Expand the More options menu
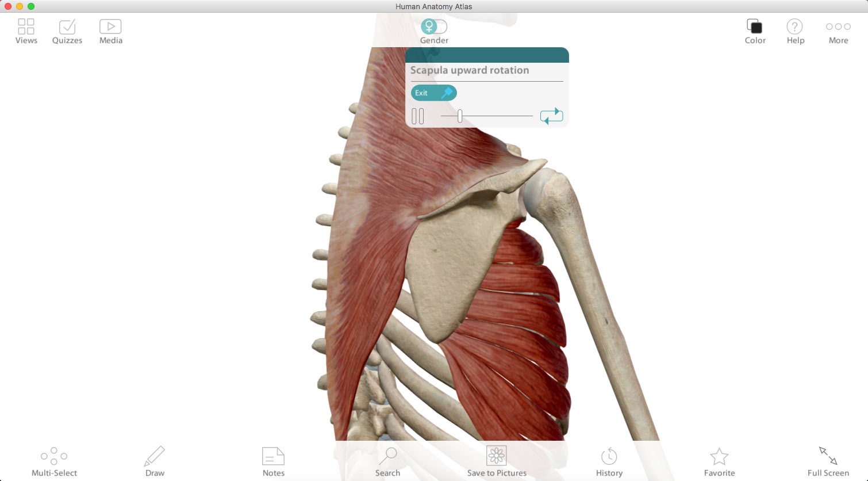Screen dimensions: 868x481 838,26
